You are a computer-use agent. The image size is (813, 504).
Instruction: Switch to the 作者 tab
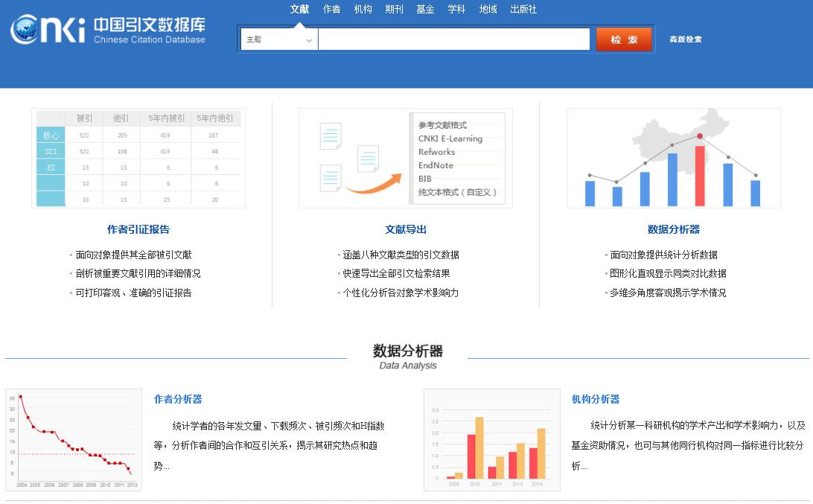(x=332, y=10)
